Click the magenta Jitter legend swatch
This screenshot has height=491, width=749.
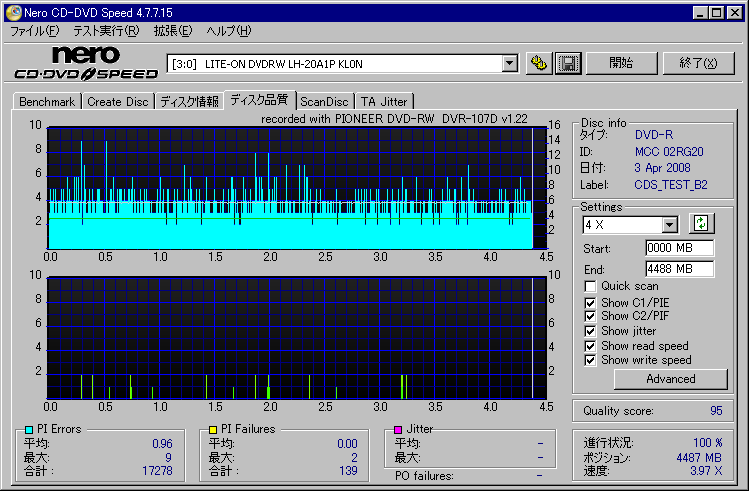click(x=398, y=430)
